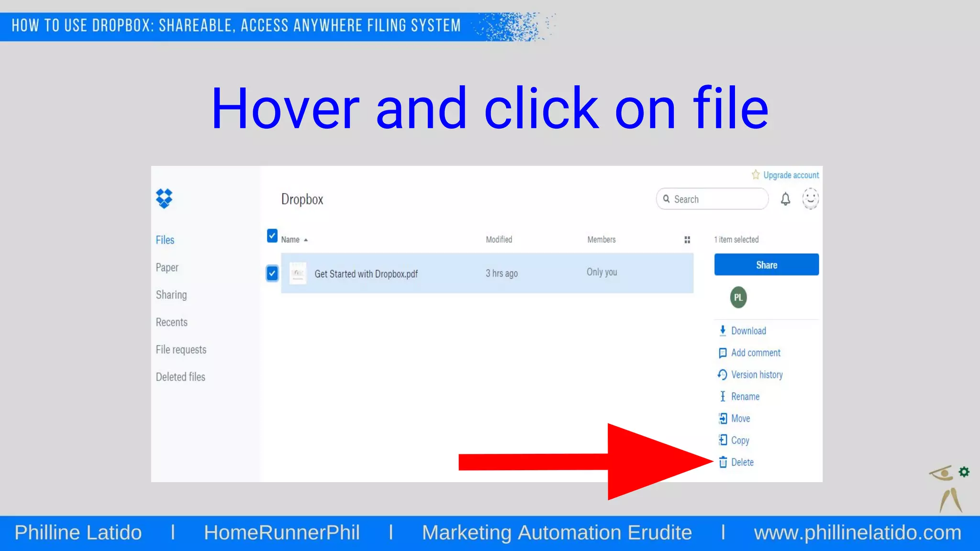The image size is (980, 551).
Task: Click the PL member avatar
Action: (738, 298)
